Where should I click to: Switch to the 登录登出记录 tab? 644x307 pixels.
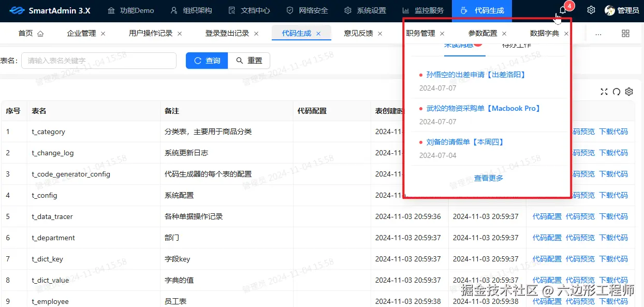point(227,34)
